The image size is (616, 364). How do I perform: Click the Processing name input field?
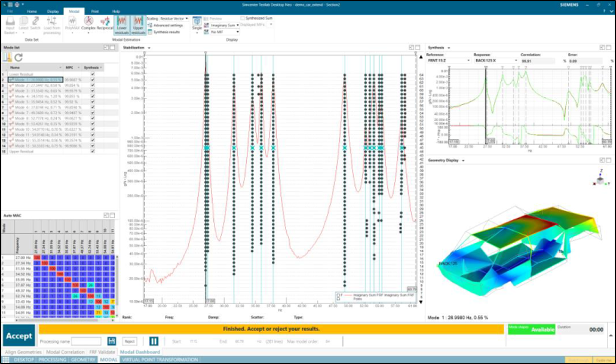pyautogui.click(x=86, y=341)
